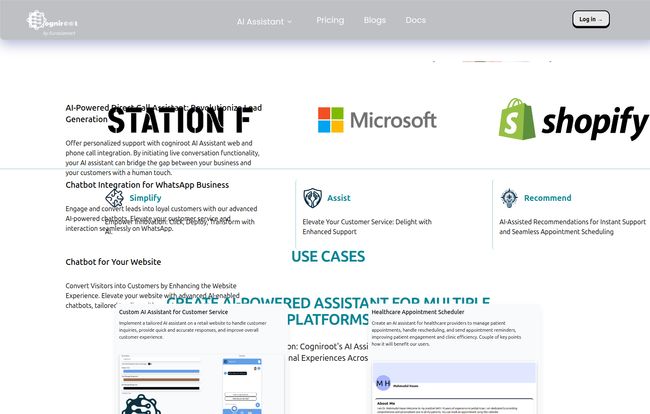Open the Docs link in navigation
This screenshot has width=650, height=414.
[416, 20]
